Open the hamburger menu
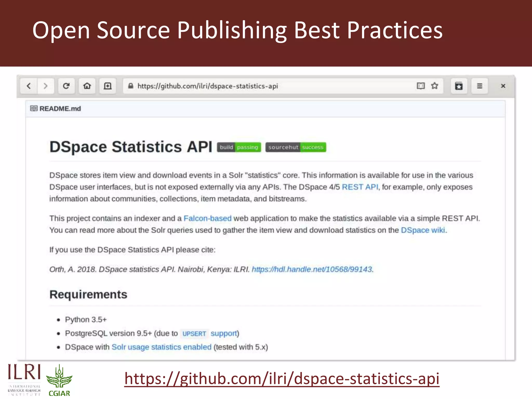532x399 pixels. [x=480, y=86]
